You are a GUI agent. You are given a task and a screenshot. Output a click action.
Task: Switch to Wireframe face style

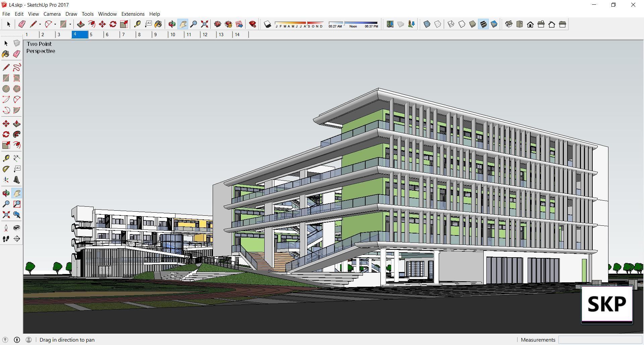(x=451, y=24)
